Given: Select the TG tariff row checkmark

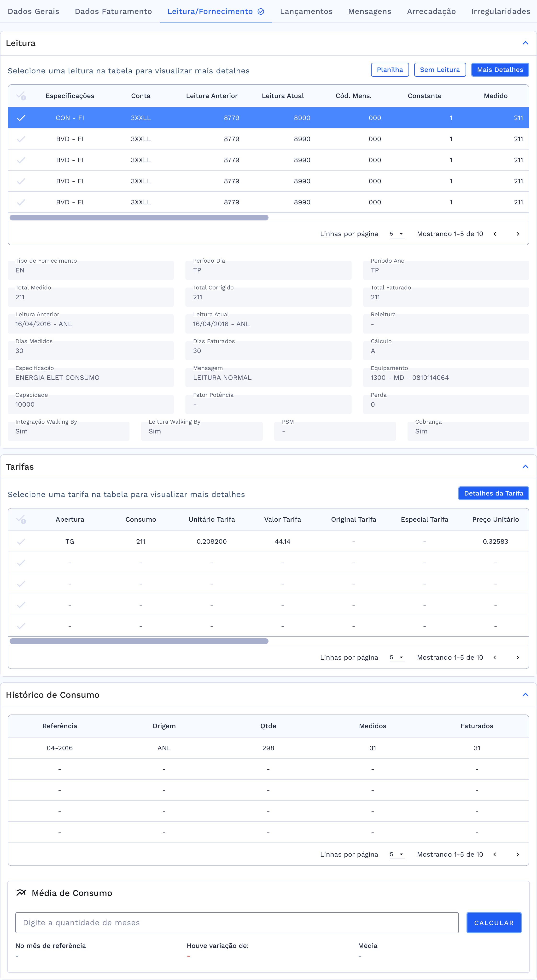Looking at the screenshot, I should click(x=21, y=541).
